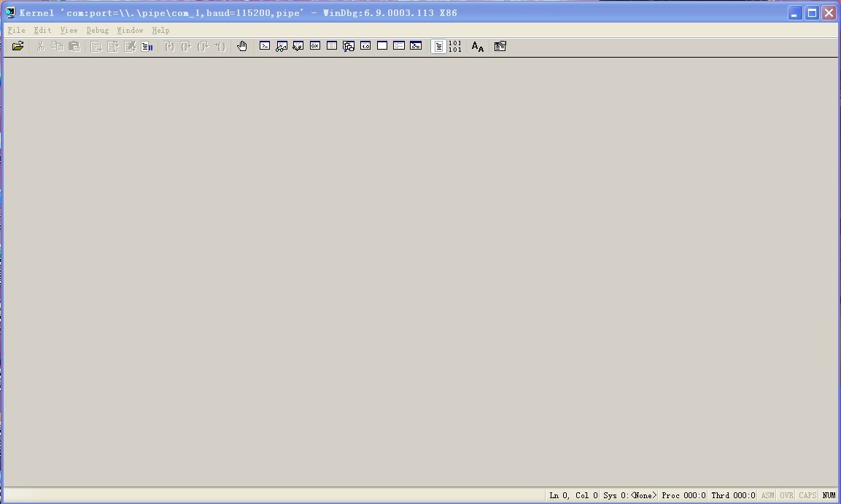Click the Paste clipboard toolbar icon
Viewport: 841px width, 504px height.
74,46
